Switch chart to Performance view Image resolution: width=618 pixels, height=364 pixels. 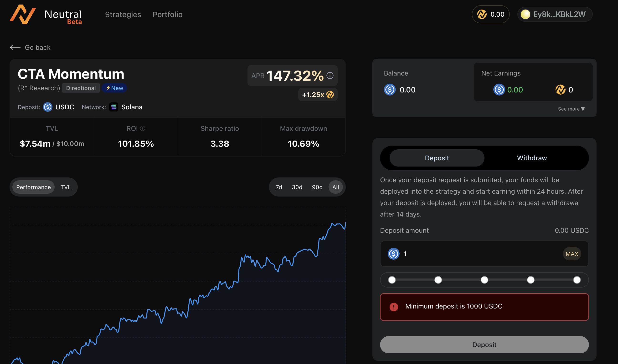click(x=33, y=187)
